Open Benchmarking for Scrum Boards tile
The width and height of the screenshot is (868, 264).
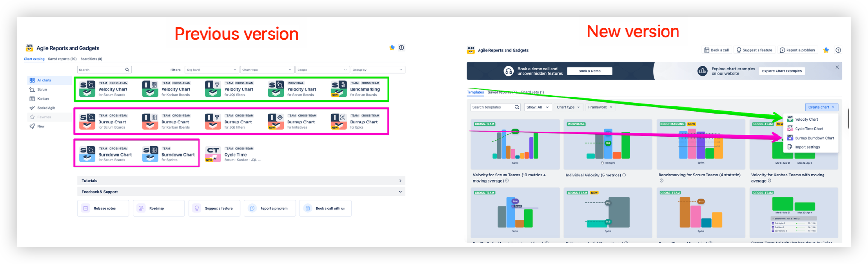coord(356,89)
